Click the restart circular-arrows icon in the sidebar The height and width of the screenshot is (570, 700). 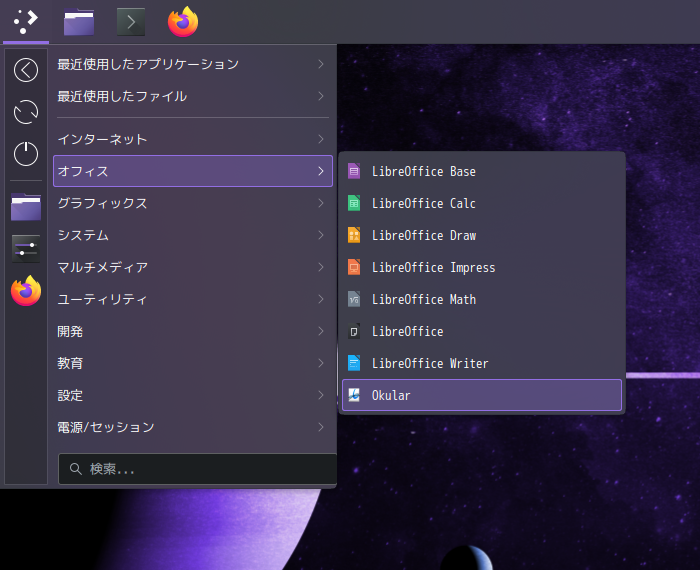pyautogui.click(x=26, y=112)
